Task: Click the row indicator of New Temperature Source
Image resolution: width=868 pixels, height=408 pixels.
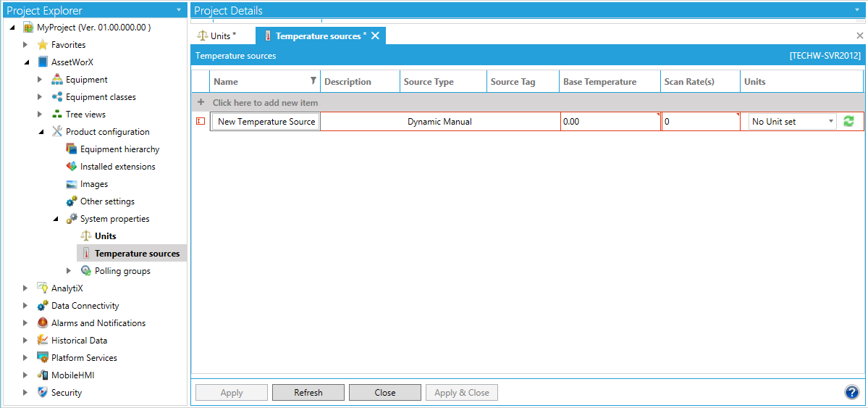Action: (201, 122)
